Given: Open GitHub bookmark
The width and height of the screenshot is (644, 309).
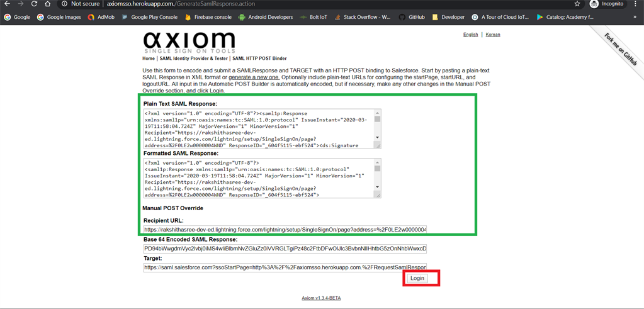Looking at the screenshot, I should 412,17.
